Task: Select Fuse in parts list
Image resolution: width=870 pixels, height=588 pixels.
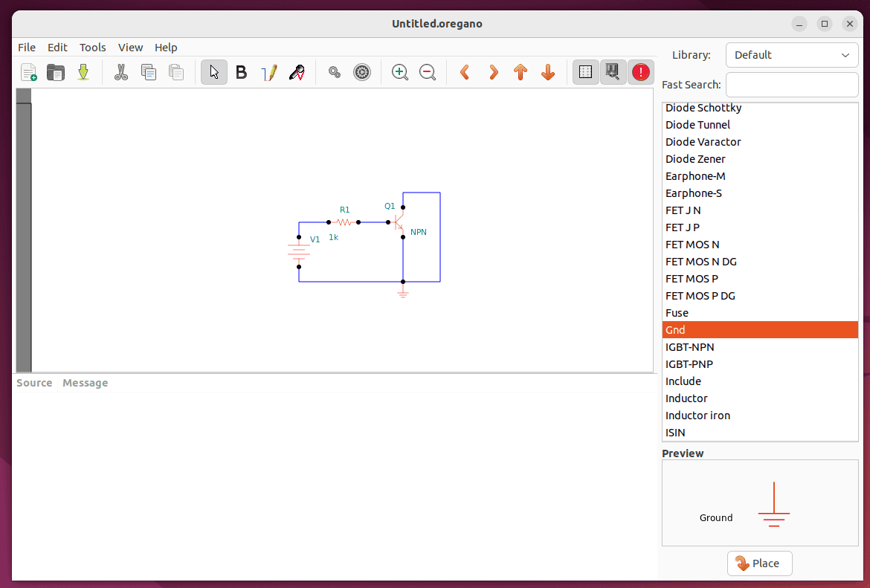Action: [x=760, y=314]
